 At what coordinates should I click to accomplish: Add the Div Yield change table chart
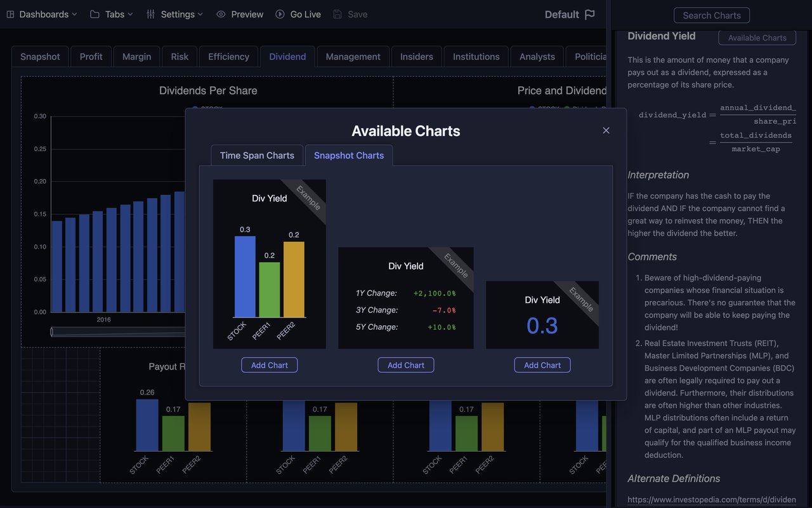tap(406, 365)
